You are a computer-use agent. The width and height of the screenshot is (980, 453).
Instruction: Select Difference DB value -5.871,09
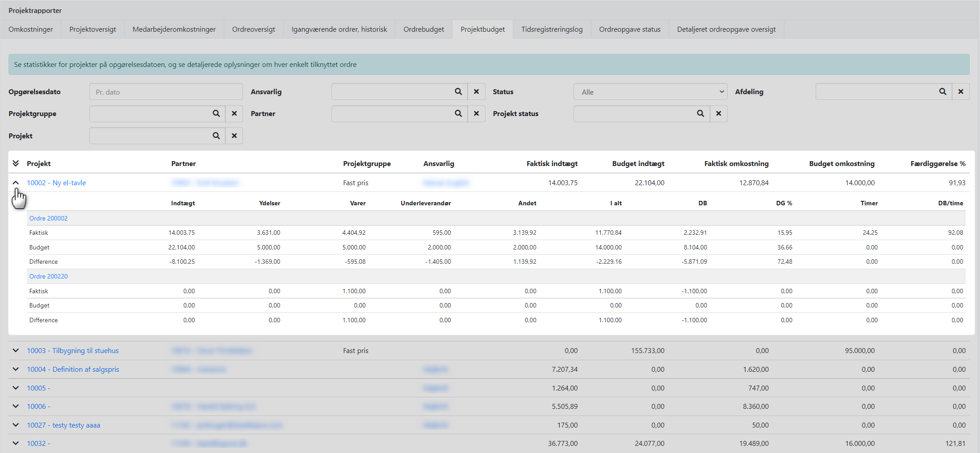pos(694,262)
